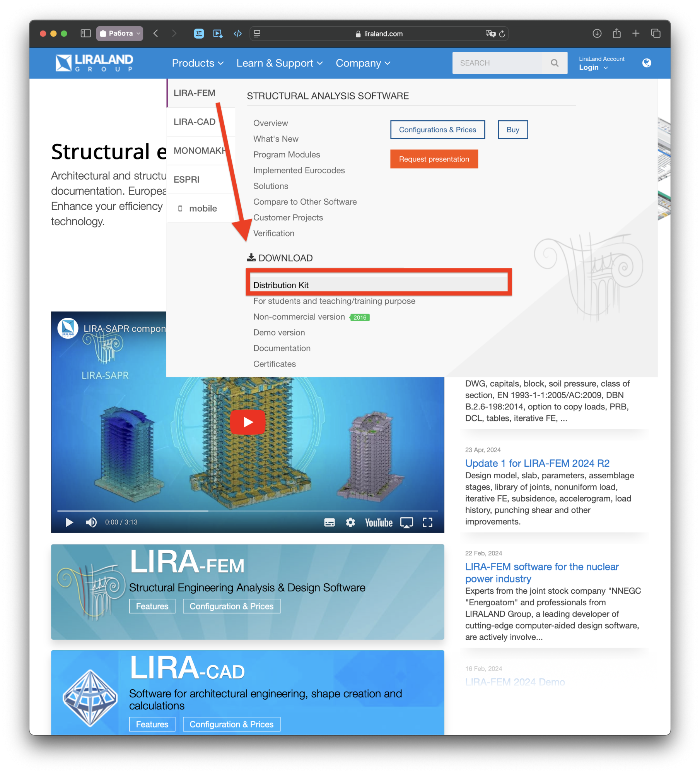Expand the Products dropdown menu

(198, 63)
